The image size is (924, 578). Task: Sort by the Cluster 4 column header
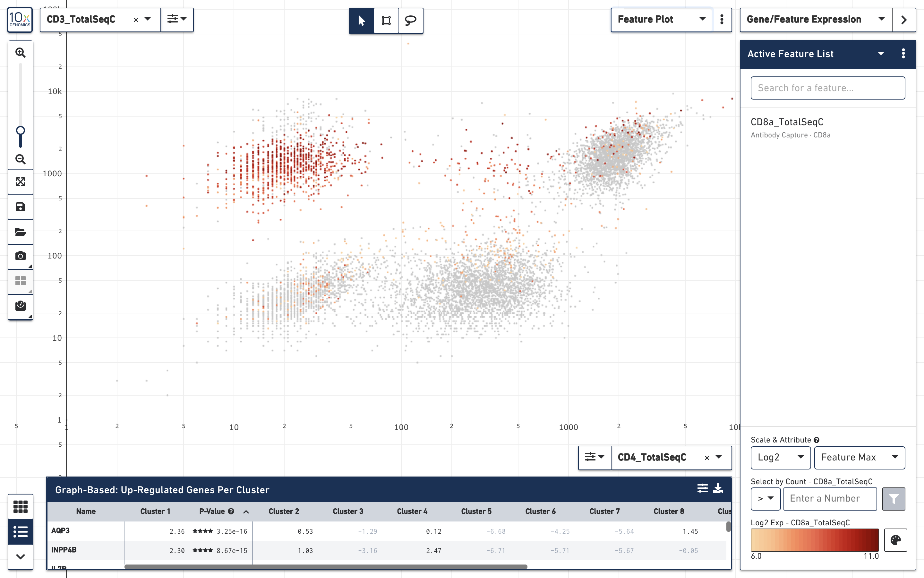tap(412, 512)
